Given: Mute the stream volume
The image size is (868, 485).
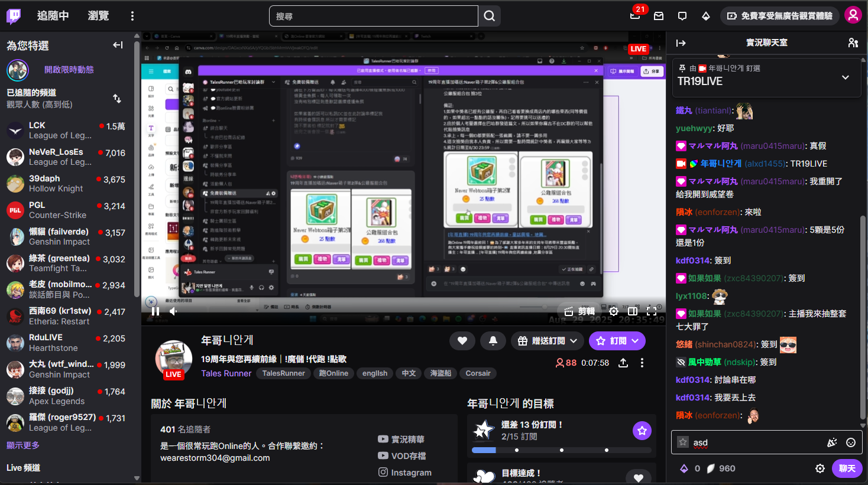Looking at the screenshot, I should coord(174,311).
